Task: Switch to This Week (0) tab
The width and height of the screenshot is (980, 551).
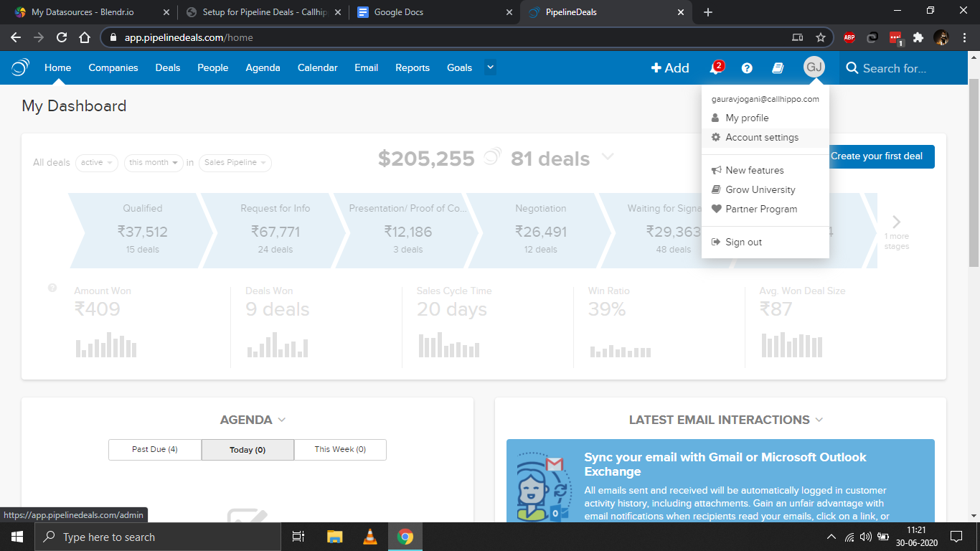Action: pos(340,449)
